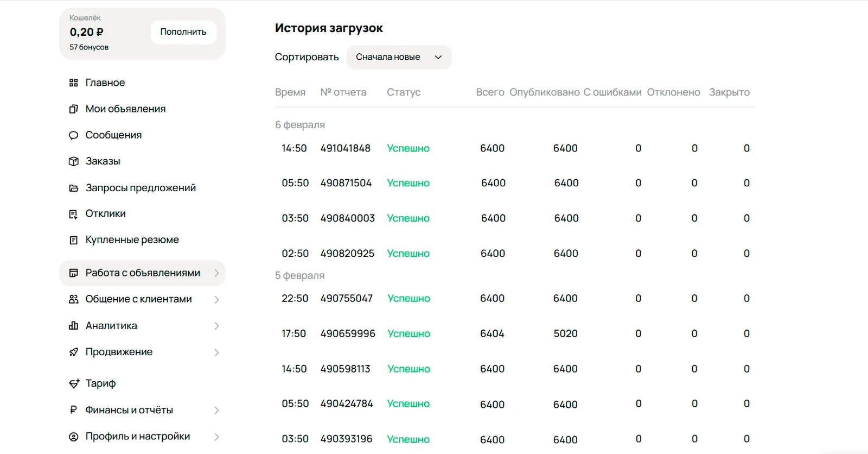Expand Финансы и отчёты chevron
Viewport: 868px width, 454px height.
216,411
